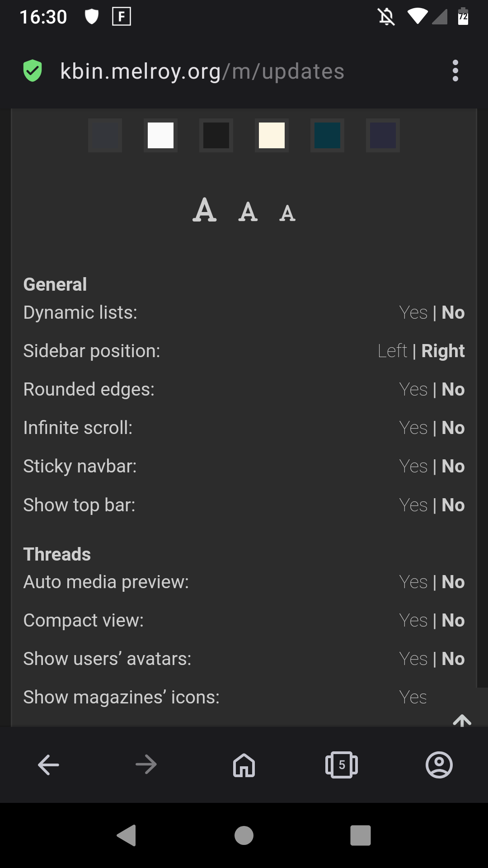Screen dimensions: 488x868
Task: Enable Compact view with Yes
Action: click(413, 620)
